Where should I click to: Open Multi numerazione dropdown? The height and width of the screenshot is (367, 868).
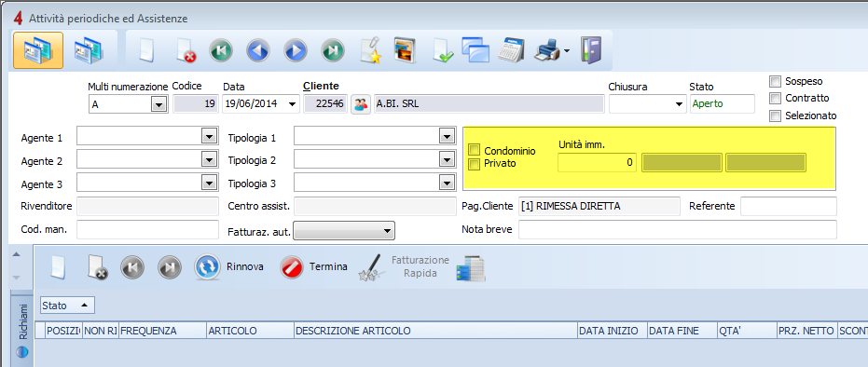(158, 104)
